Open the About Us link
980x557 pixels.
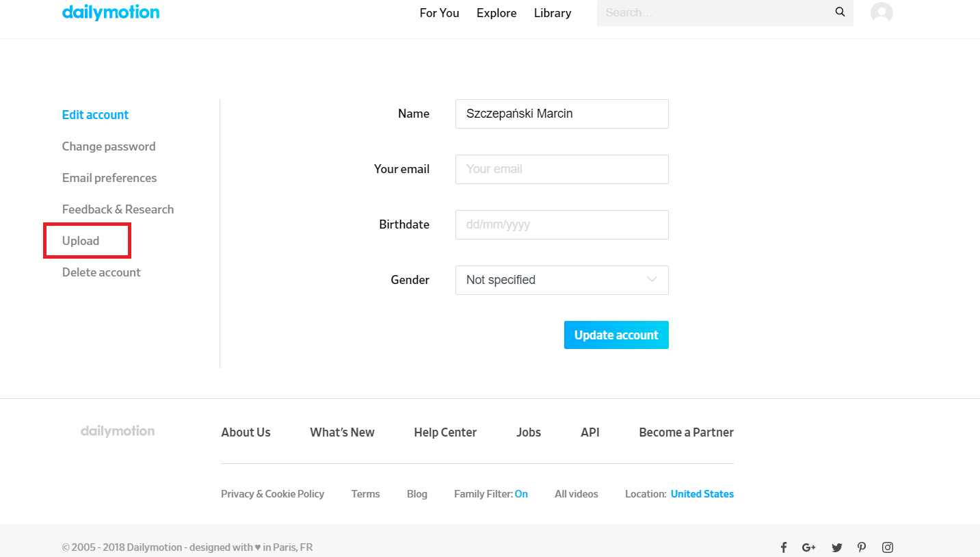click(246, 432)
